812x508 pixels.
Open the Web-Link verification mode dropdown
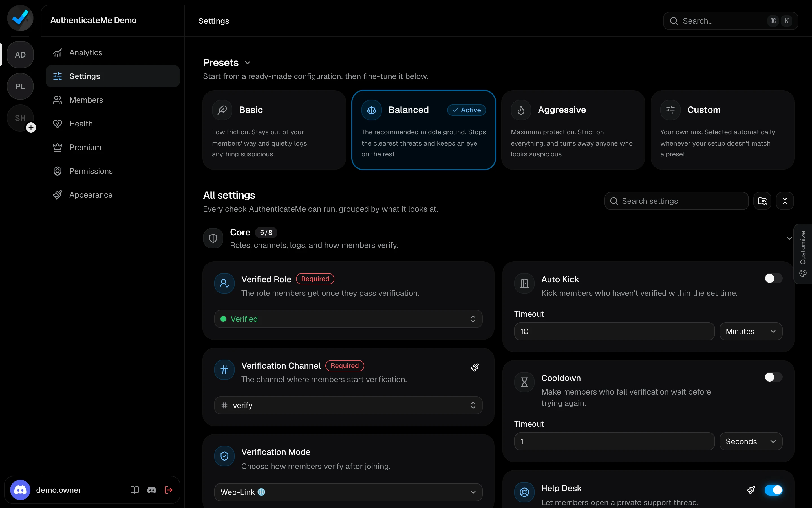348,492
